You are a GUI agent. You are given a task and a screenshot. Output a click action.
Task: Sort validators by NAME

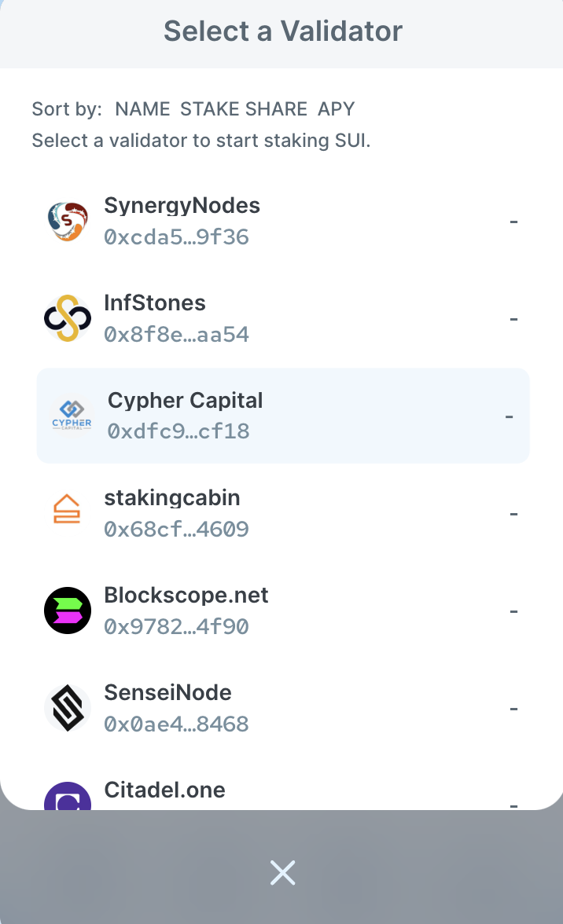pyautogui.click(x=142, y=109)
